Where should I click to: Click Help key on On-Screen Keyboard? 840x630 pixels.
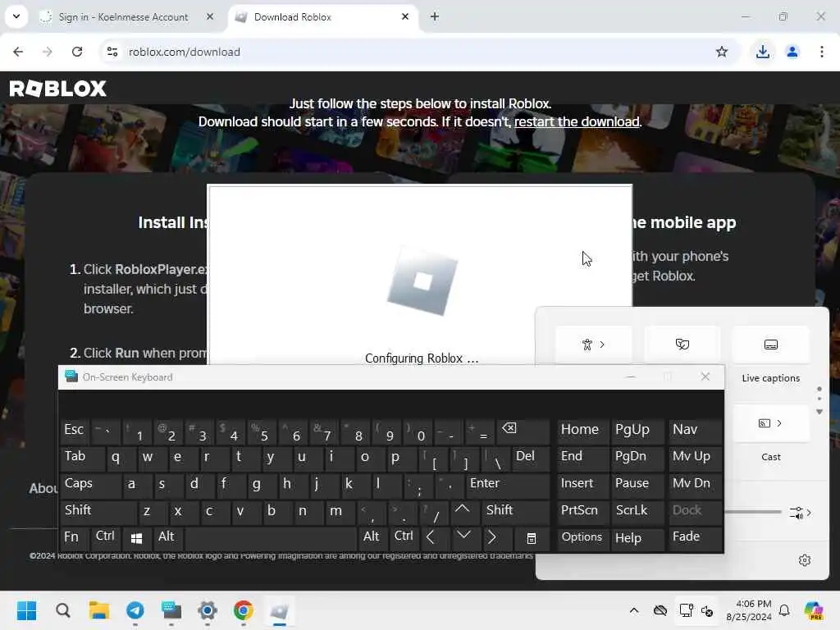pos(636,538)
